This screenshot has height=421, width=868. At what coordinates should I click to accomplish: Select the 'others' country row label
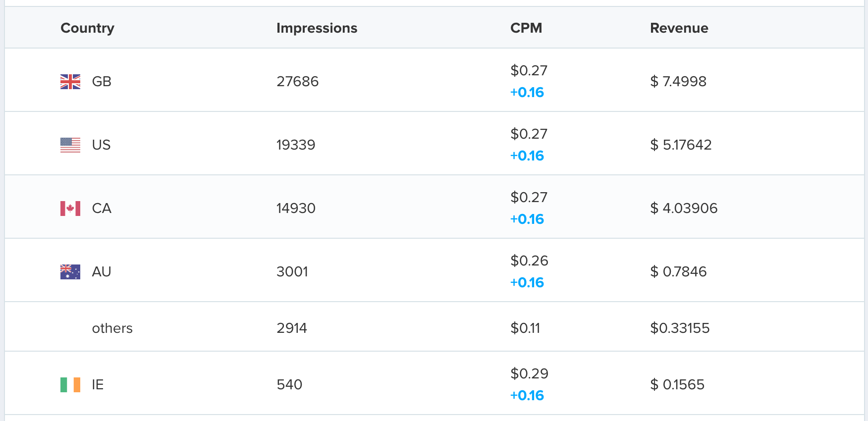(x=112, y=328)
